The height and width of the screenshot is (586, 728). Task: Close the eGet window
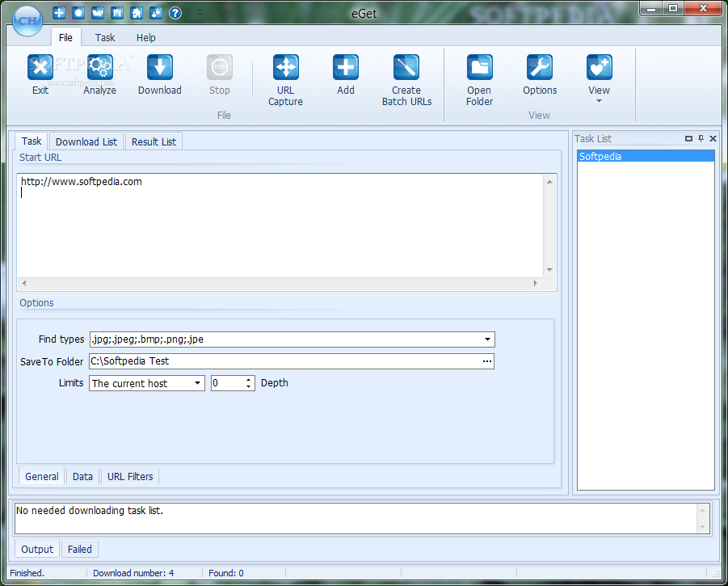(704, 8)
